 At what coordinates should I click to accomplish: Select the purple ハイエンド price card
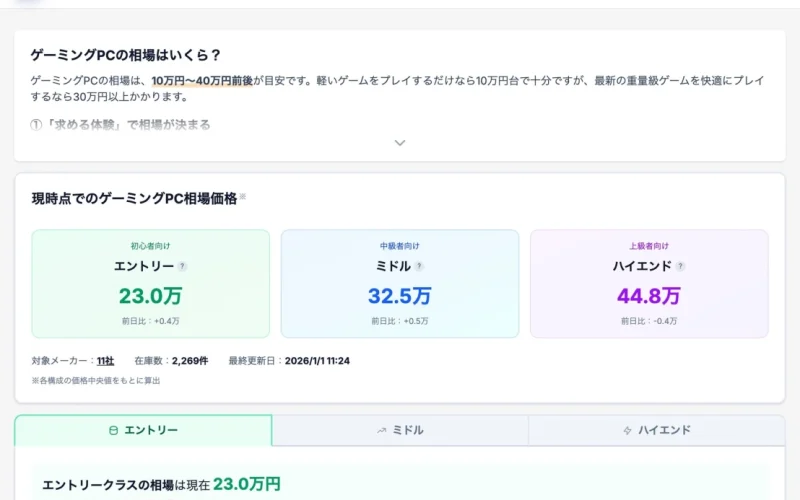click(x=649, y=284)
